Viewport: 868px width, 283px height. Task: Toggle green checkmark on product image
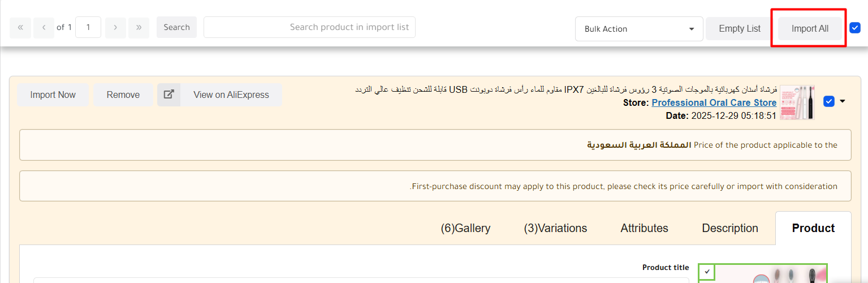pos(707,272)
